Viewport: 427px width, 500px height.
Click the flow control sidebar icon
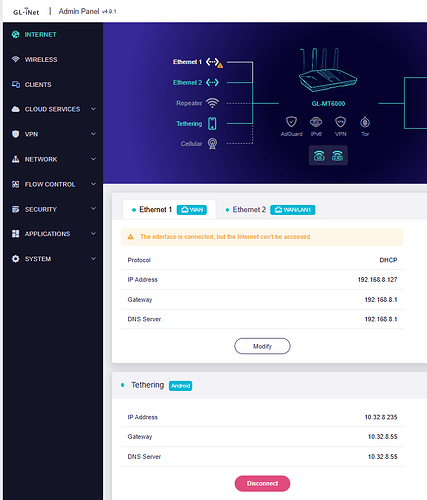tap(15, 184)
